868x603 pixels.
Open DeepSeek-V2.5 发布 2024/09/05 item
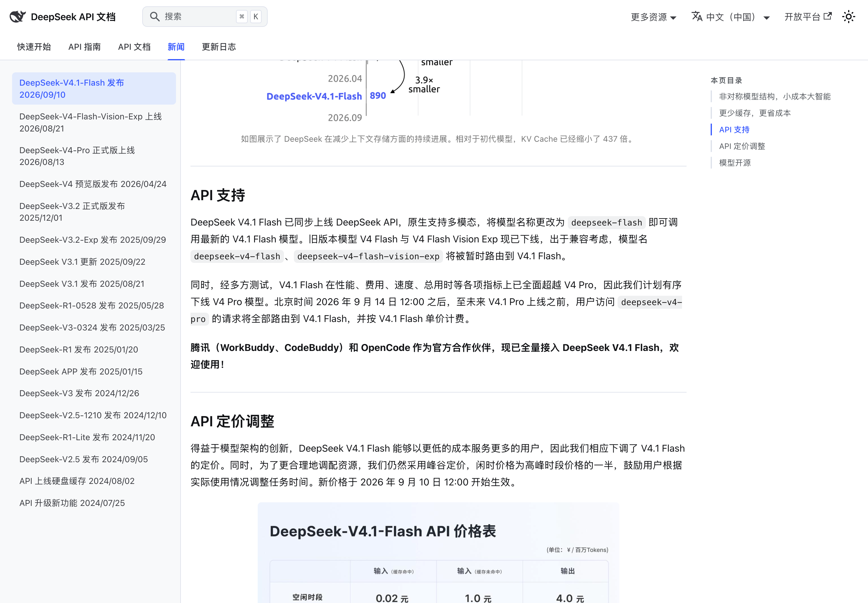pyautogui.click(x=94, y=459)
